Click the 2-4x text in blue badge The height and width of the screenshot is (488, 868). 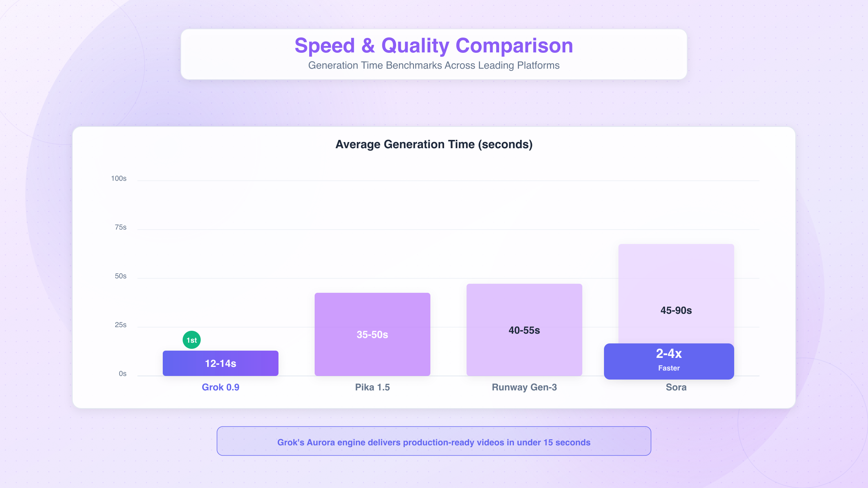coord(669,354)
